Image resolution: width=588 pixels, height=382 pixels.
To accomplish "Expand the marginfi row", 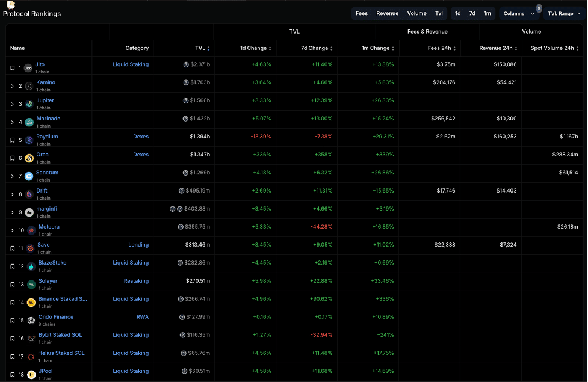I will tap(13, 212).
